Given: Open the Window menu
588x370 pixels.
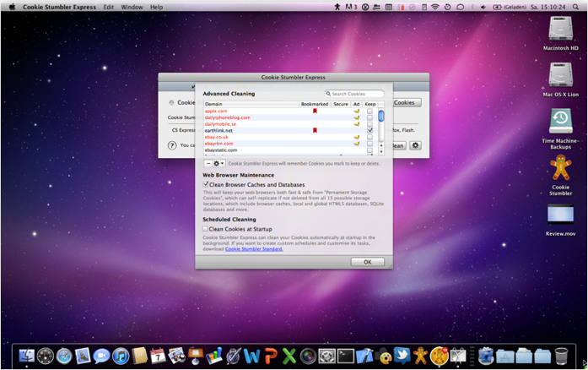Looking at the screenshot, I should 132,7.
